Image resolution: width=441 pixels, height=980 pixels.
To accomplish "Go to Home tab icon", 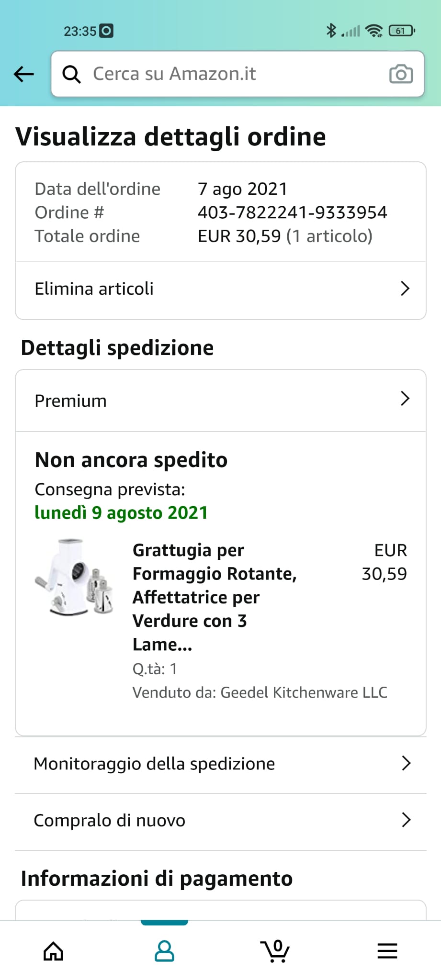I will click(53, 951).
